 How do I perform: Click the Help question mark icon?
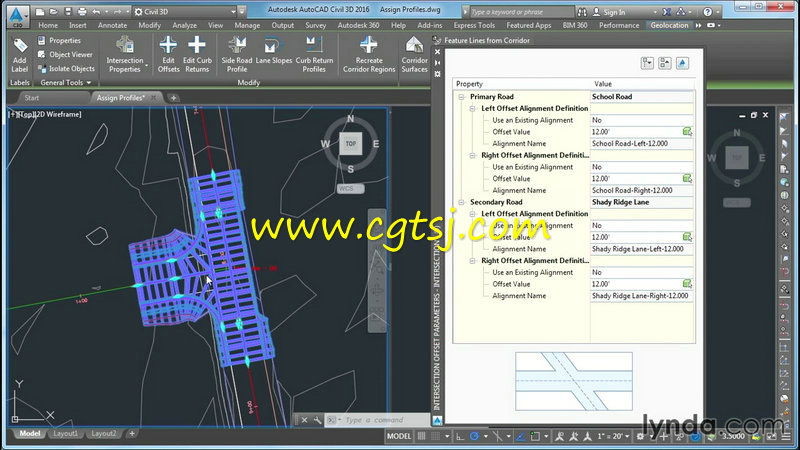click(707, 11)
